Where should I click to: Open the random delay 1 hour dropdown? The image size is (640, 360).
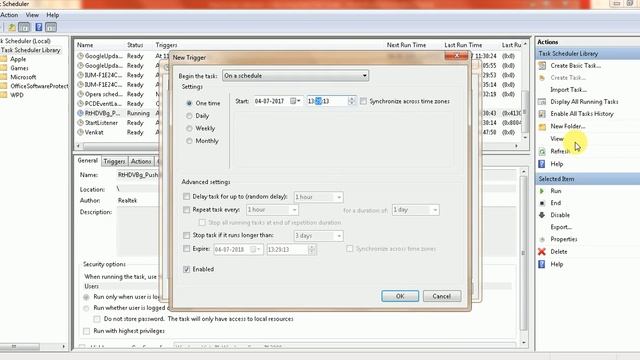318,197
